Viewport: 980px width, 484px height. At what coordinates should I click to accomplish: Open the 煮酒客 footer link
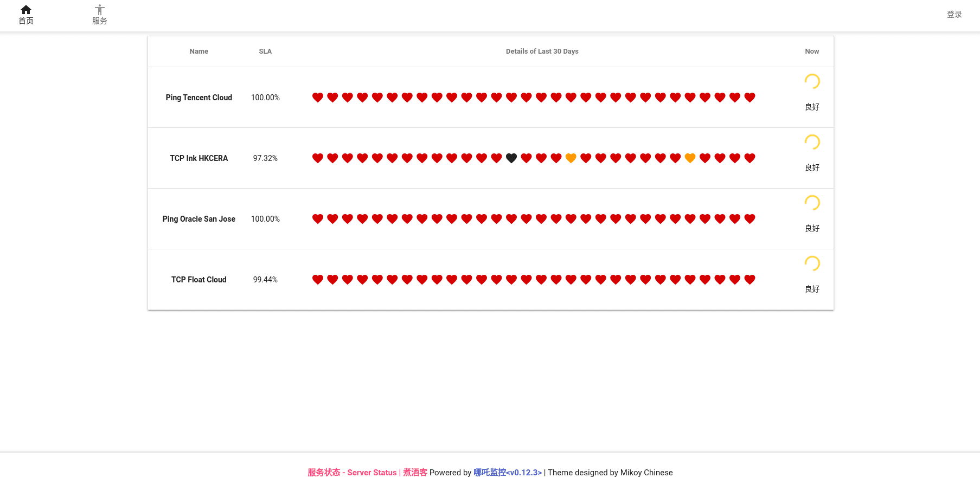415,473
